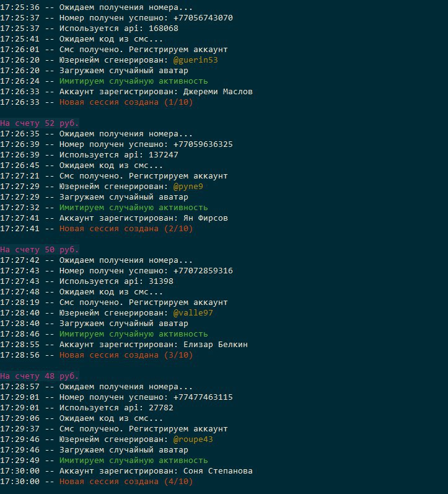Select 'Имитируем случайную активность' at 17:29:49
448x494 pixels.
(x=134, y=461)
